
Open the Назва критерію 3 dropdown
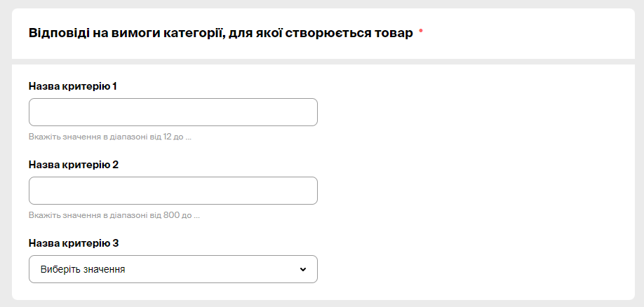click(173, 269)
